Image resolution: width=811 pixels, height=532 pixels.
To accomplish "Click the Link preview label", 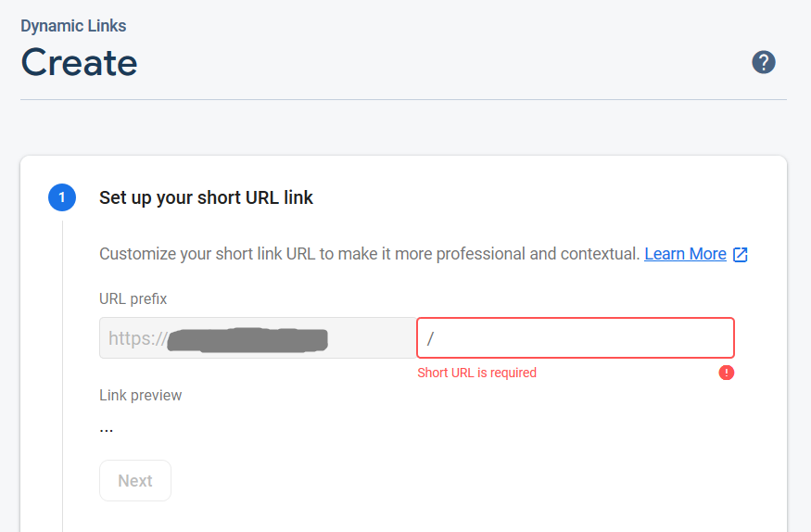I will [x=141, y=395].
